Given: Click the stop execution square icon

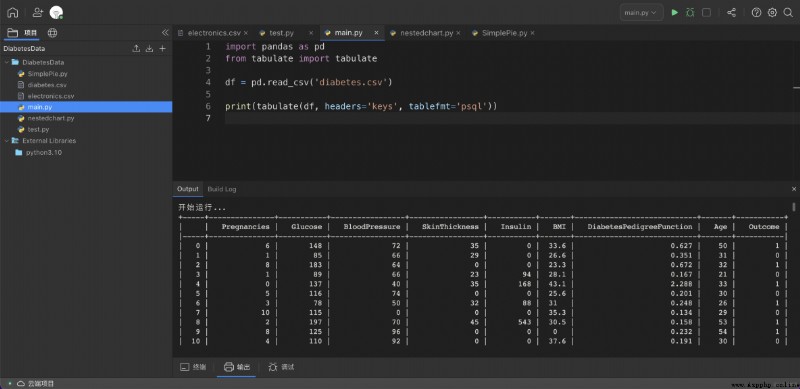Looking at the screenshot, I should (707, 13).
